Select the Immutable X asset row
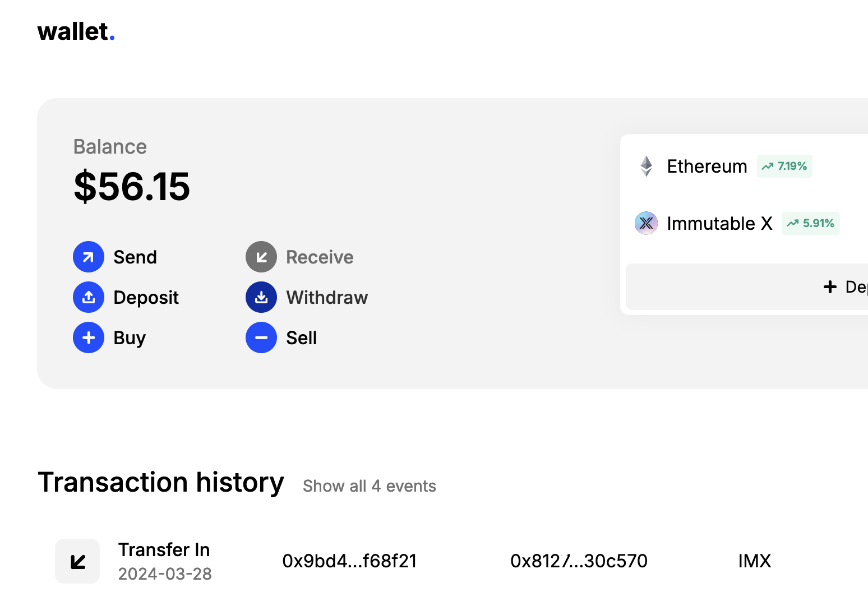Screen dimensions: 868x592 pyautogui.click(x=719, y=224)
